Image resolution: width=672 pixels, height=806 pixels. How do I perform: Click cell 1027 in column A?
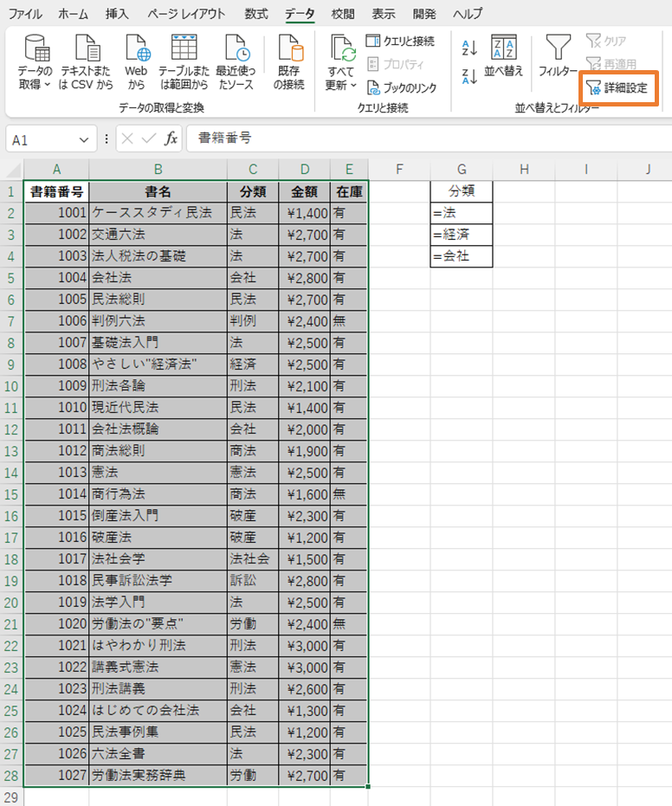(56, 775)
